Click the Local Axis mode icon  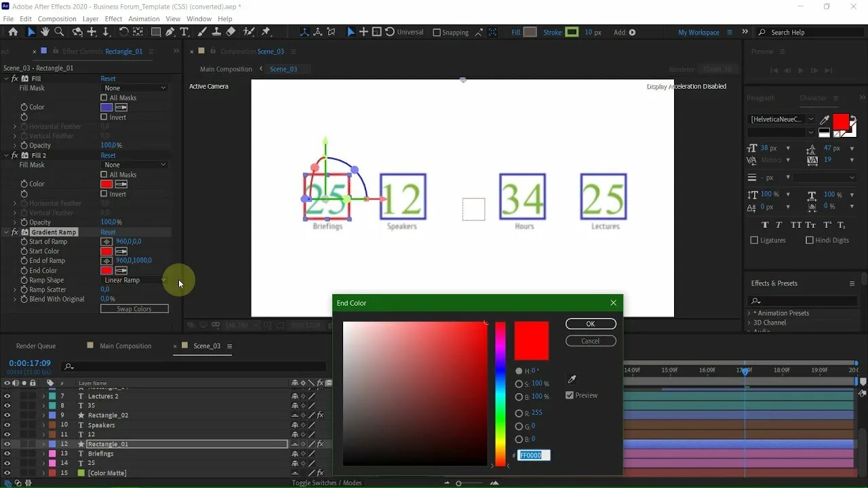[304, 32]
